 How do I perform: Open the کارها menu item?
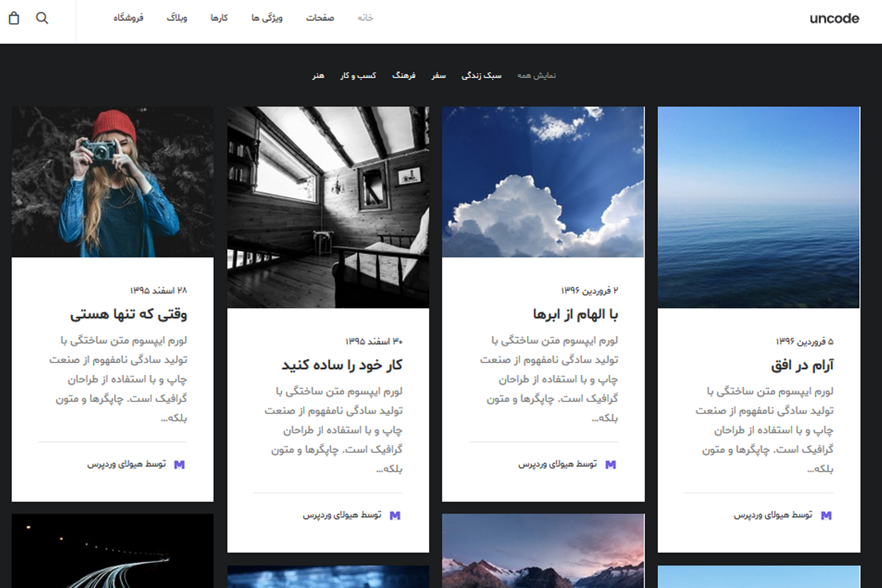point(219,18)
